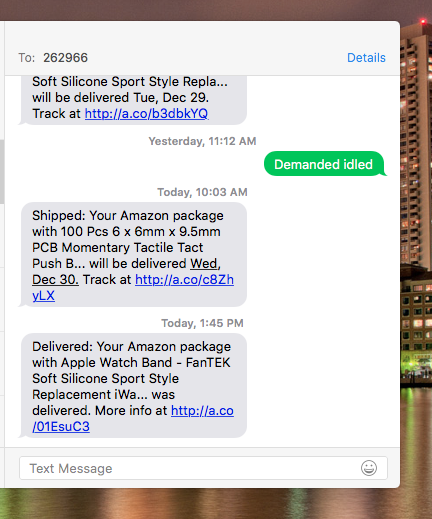432x519 pixels.
Task: Select the Delivered Apple Watch Band message bubble
Action: click(133, 385)
